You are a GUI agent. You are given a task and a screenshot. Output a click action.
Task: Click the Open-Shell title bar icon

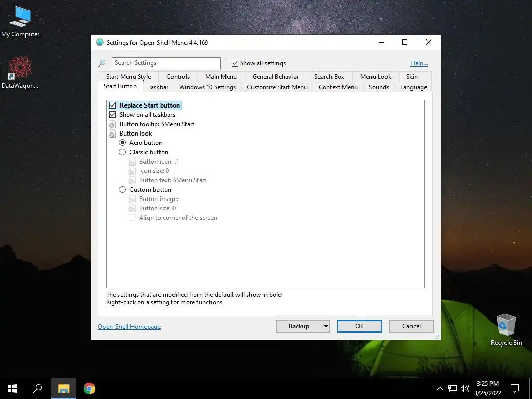click(x=99, y=43)
